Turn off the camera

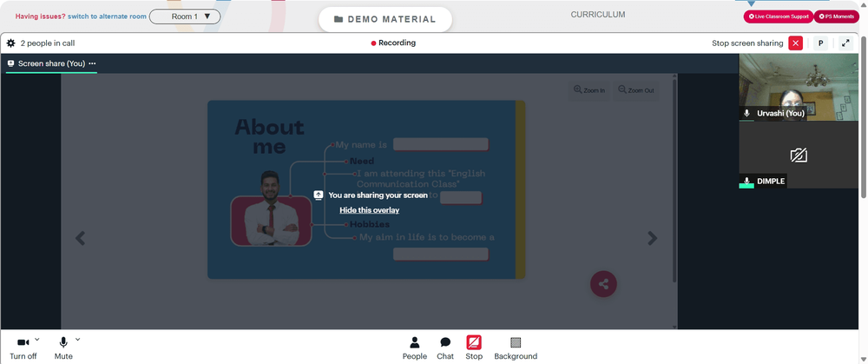pos(23,348)
